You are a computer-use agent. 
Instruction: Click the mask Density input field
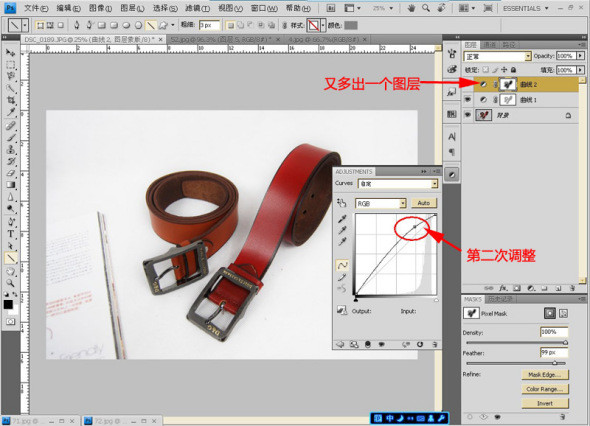click(554, 332)
